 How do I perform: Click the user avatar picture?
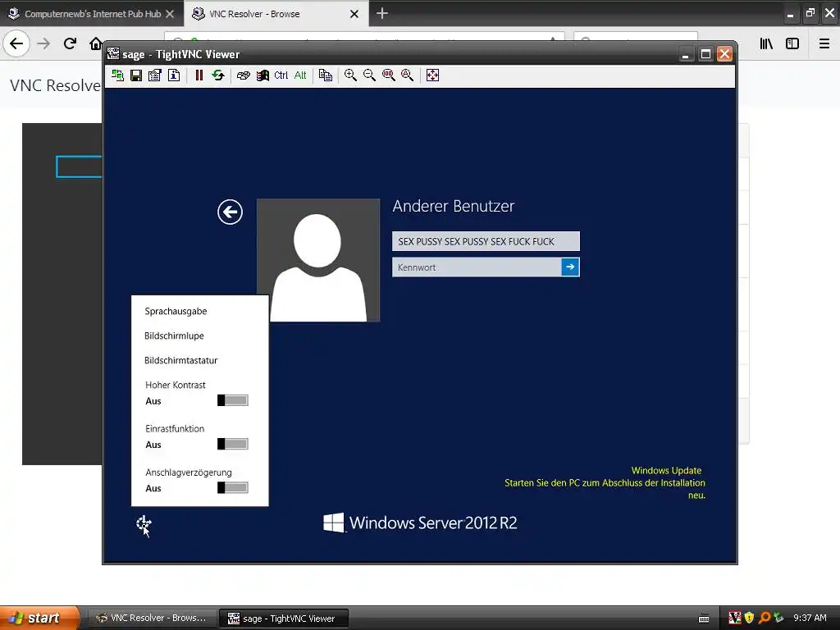tap(318, 260)
